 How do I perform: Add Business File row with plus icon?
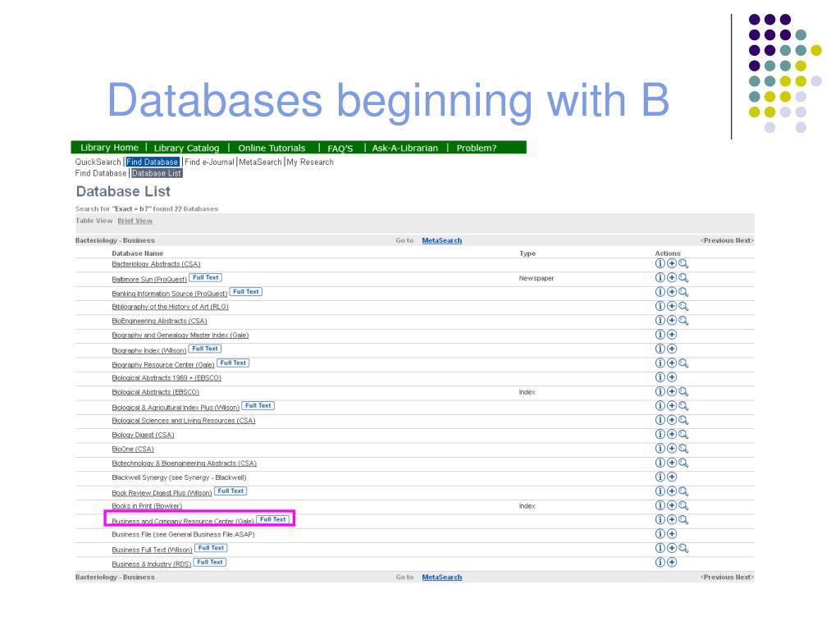(672, 533)
